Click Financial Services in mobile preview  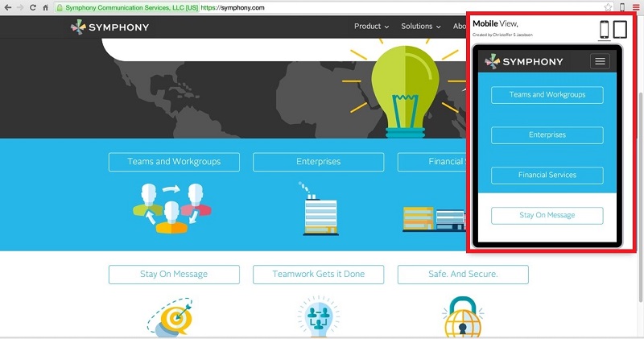(547, 176)
